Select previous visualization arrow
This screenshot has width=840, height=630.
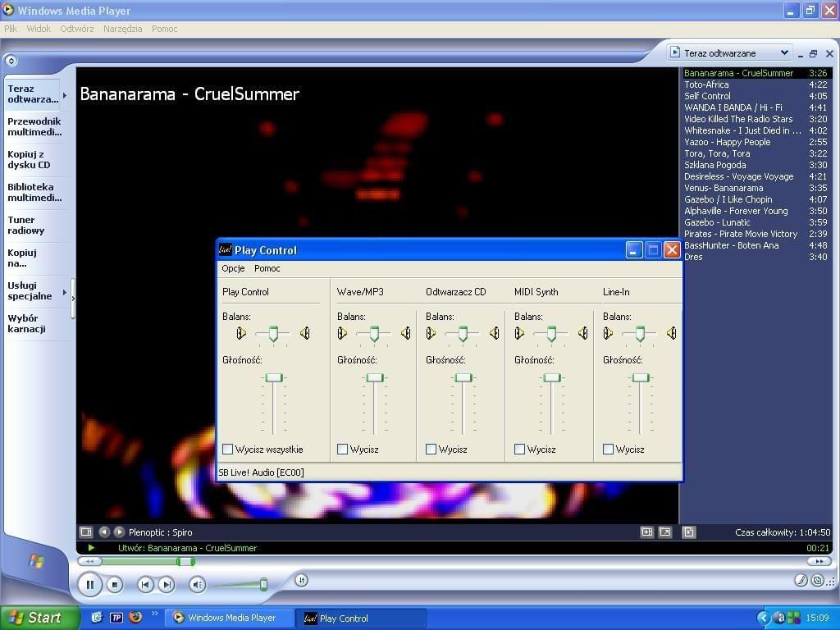point(104,532)
